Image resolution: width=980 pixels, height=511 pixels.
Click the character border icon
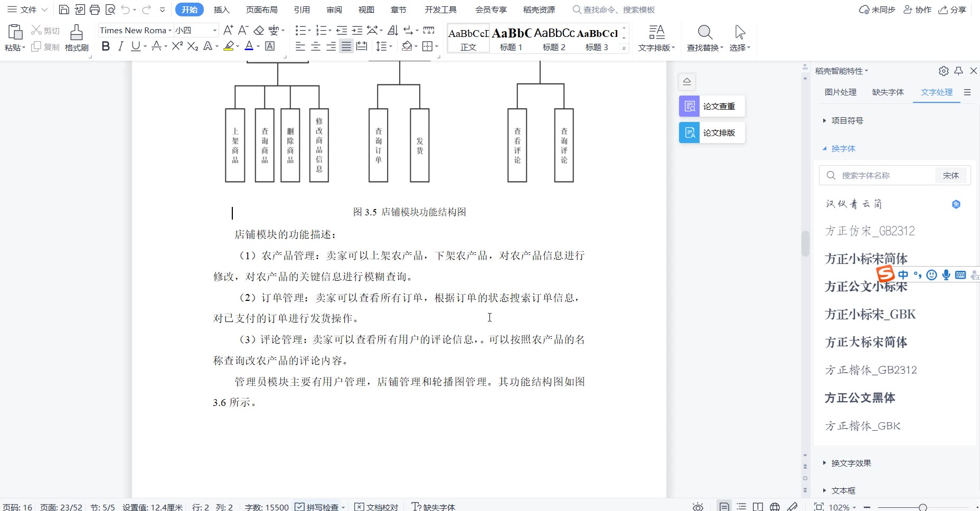(x=270, y=46)
